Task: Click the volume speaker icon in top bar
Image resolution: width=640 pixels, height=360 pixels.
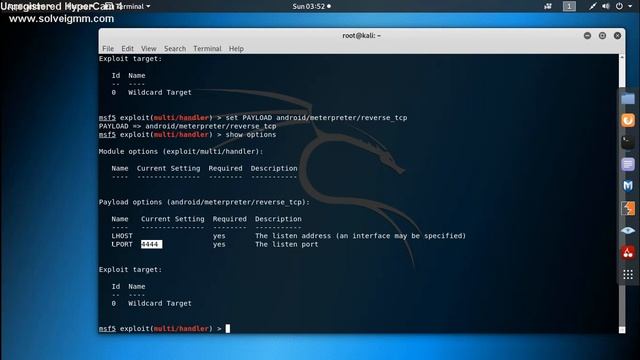Action: (606, 6)
